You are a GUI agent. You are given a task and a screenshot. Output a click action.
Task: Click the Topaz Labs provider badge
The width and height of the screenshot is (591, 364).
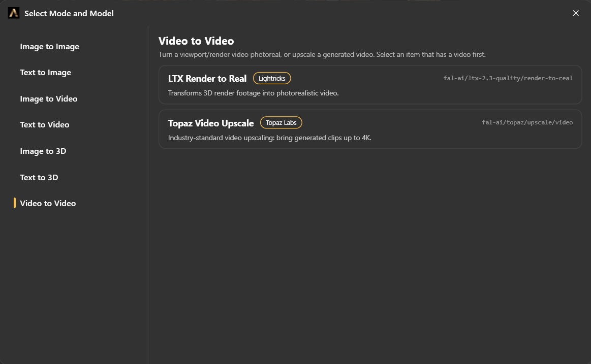pyautogui.click(x=281, y=123)
